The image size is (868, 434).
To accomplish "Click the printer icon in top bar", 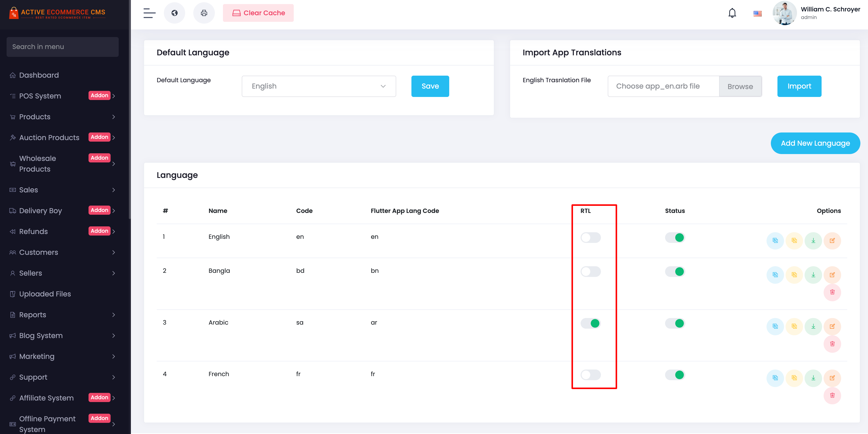I will (x=204, y=13).
